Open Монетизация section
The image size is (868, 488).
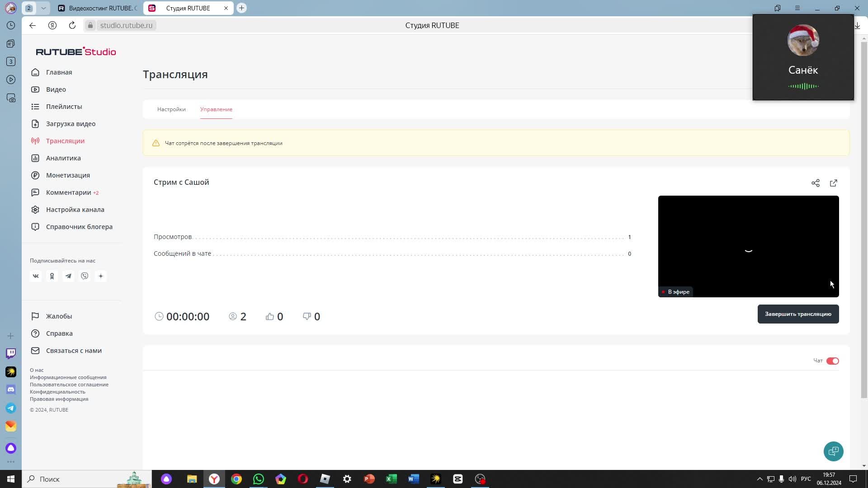pos(68,175)
